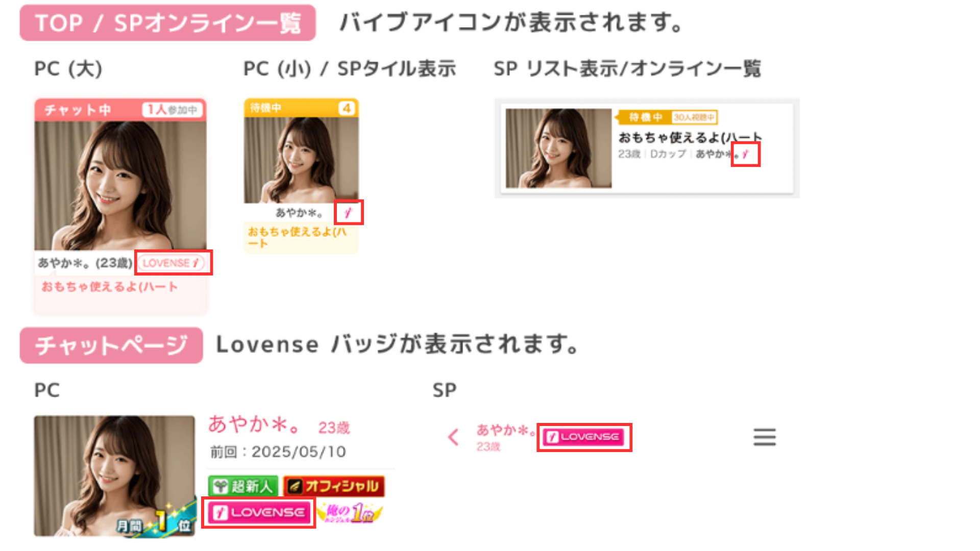Click the 待機中 status bar on small tile
The width and height of the screenshot is (980, 551).
[x=301, y=108]
